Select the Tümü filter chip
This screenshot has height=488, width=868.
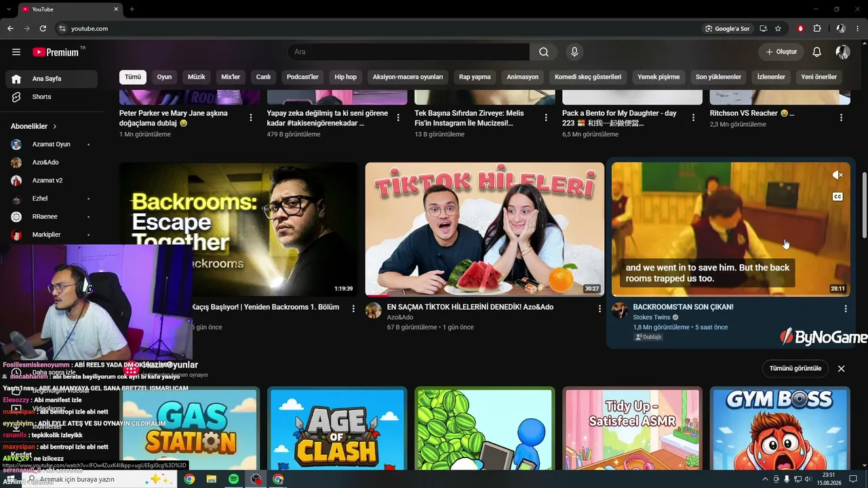pos(133,77)
